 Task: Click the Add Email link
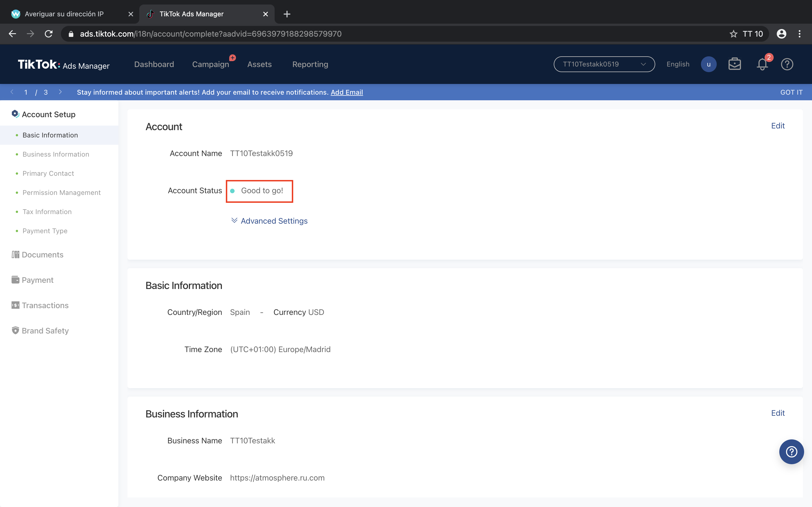(x=347, y=92)
